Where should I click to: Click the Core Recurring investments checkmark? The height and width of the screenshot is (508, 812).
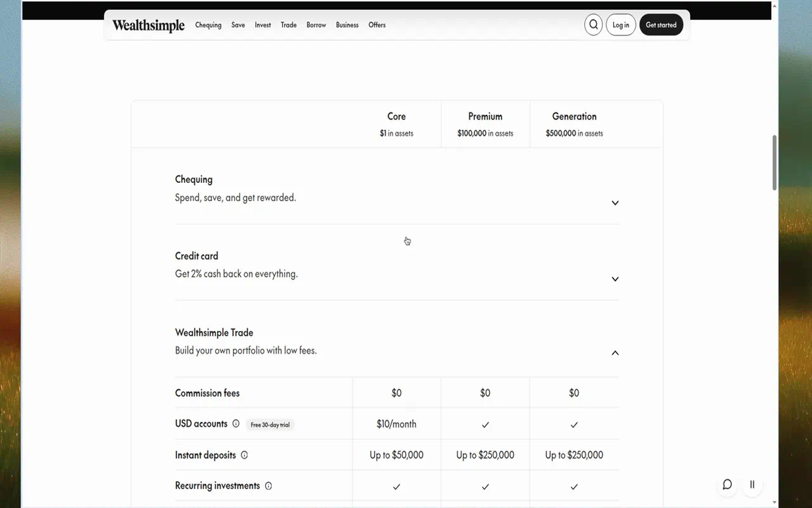[x=396, y=487]
